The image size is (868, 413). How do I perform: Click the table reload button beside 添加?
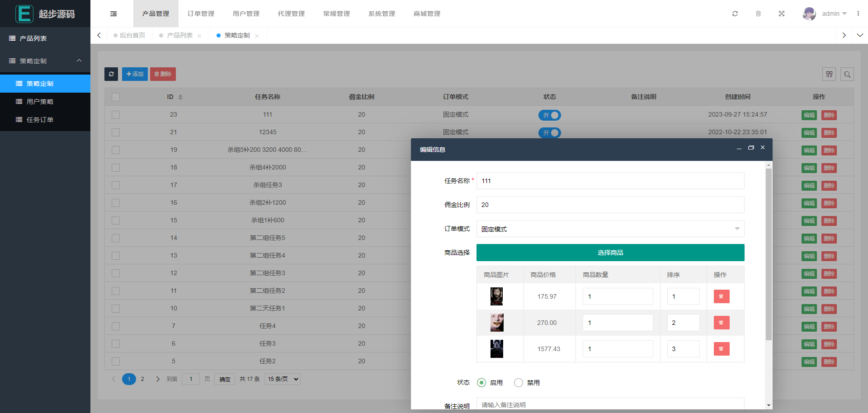111,74
